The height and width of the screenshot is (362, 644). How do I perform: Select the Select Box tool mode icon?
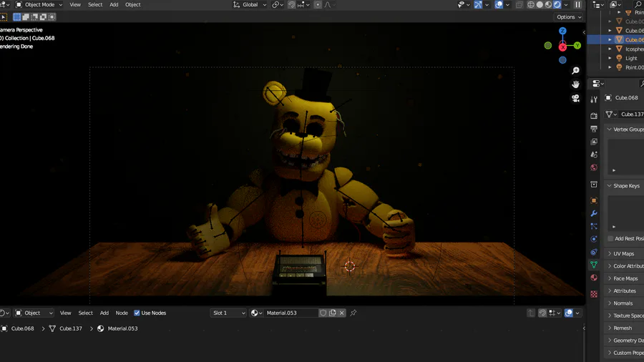tap(17, 17)
